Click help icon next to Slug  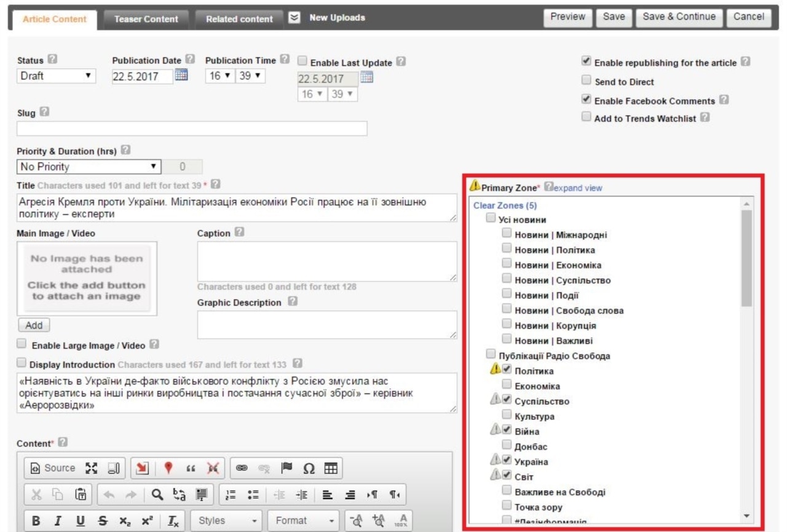(x=44, y=113)
